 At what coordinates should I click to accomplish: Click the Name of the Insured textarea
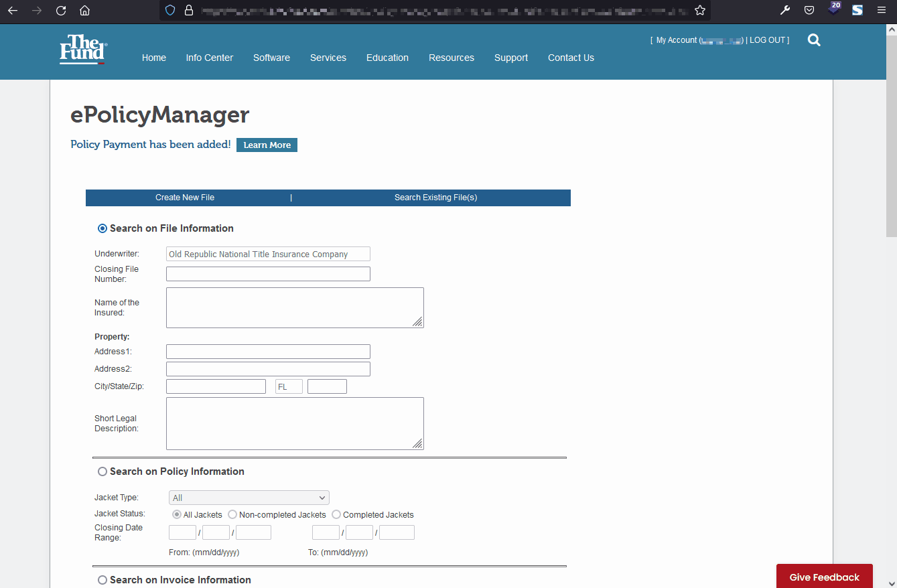coord(295,307)
